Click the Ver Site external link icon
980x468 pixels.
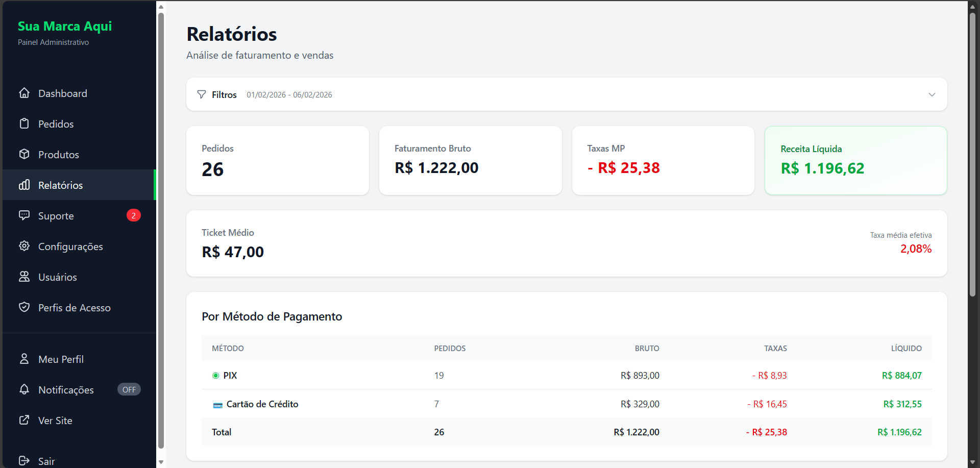click(x=24, y=420)
